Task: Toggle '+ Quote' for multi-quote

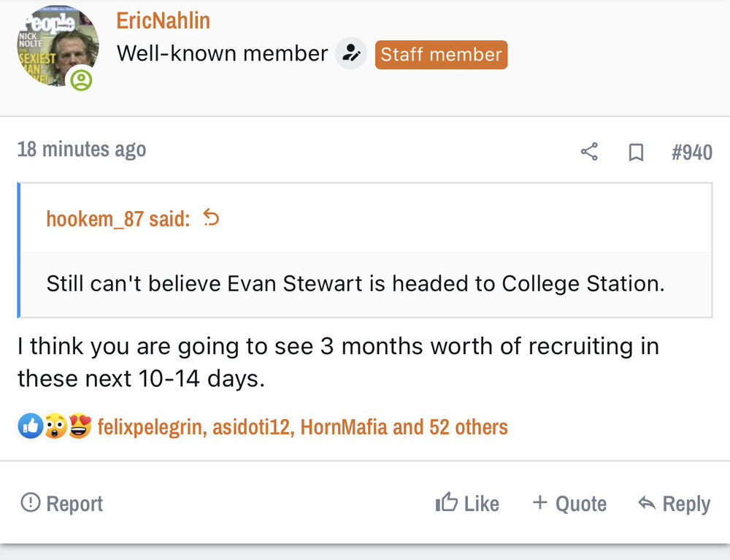Action: tap(569, 503)
